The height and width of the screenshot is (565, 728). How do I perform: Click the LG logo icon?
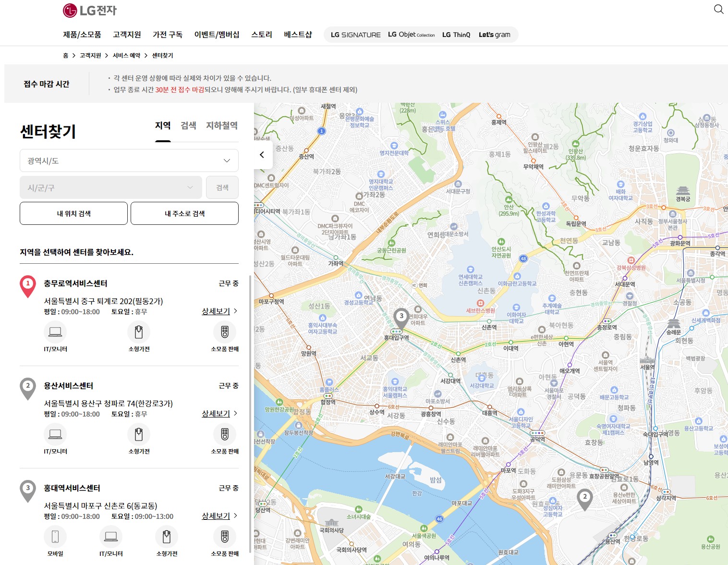(x=70, y=10)
